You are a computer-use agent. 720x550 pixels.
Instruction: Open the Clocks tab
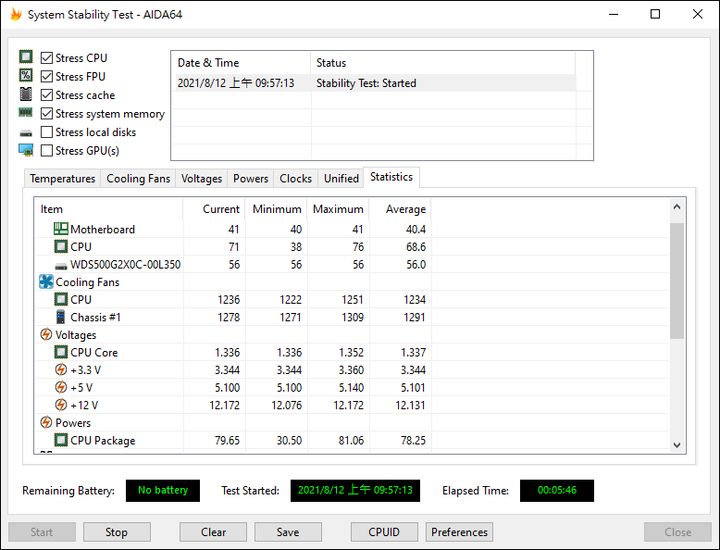tap(296, 179)
